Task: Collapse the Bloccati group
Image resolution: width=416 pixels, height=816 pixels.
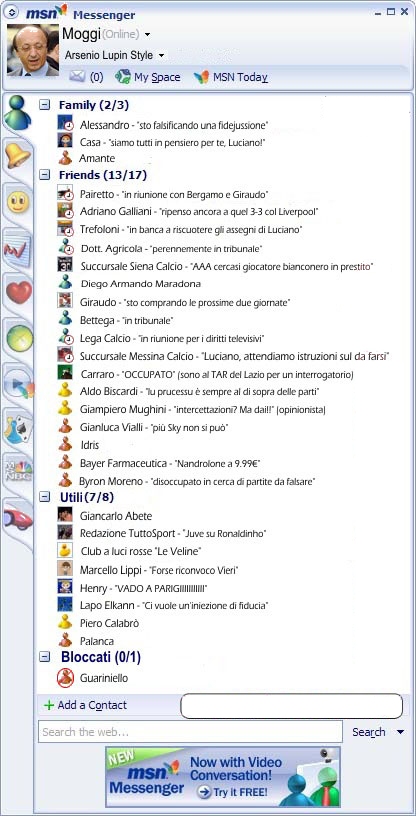Action: point(45,657)
